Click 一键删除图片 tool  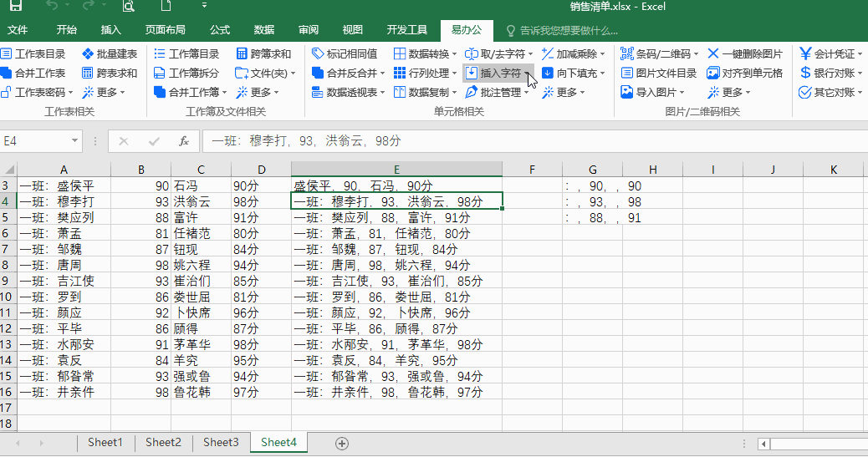pyautogui.click(x=745, y=53)
